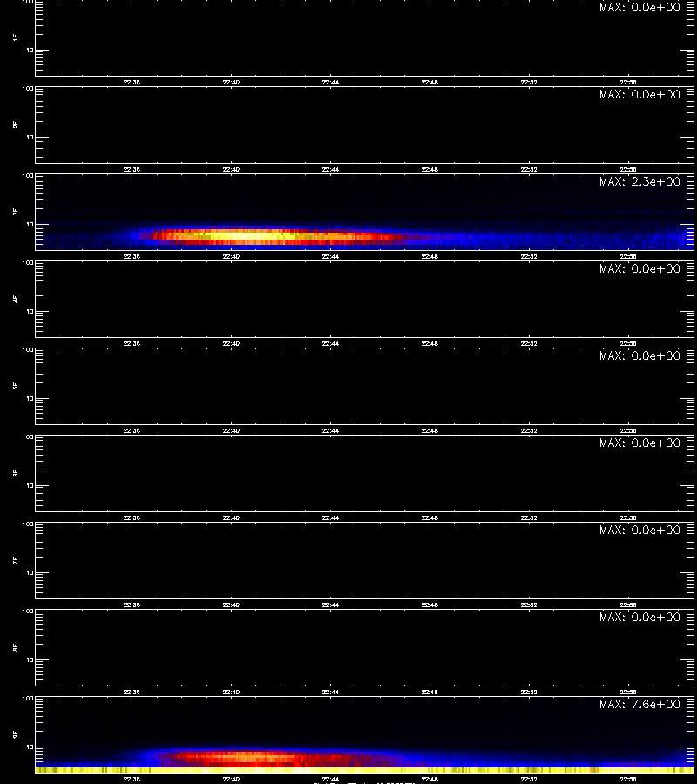Select the 22:48 time label under the 3F panel

[x=430, y=256]
